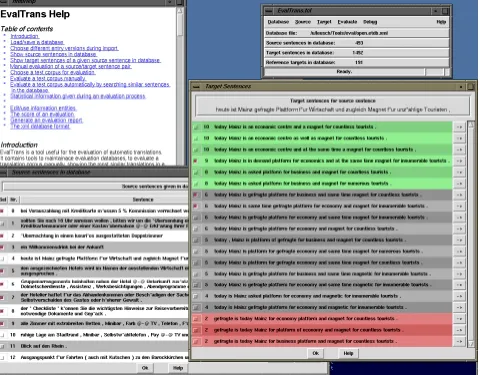Open Target menu in EvalTrans window
The image size is (480, 375).
tap(324, 22)
